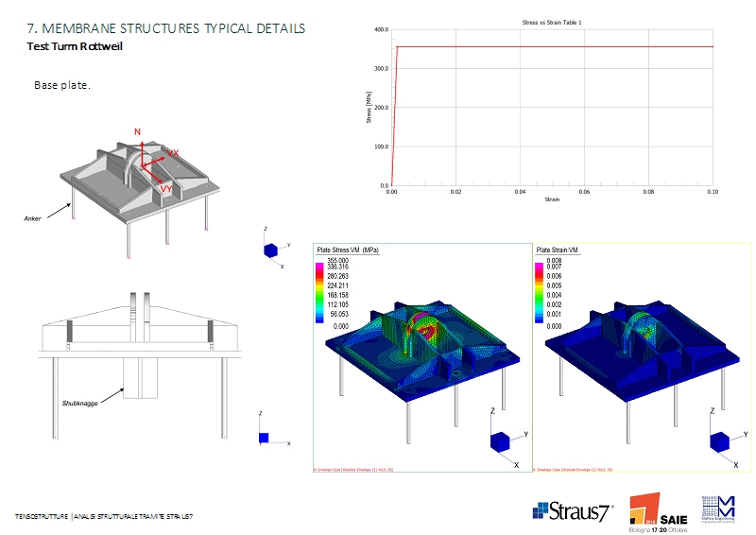Screen dimensions: 756x535
Task: Click the 'Anker' annotation label
Action: click(x=34, y=218)
